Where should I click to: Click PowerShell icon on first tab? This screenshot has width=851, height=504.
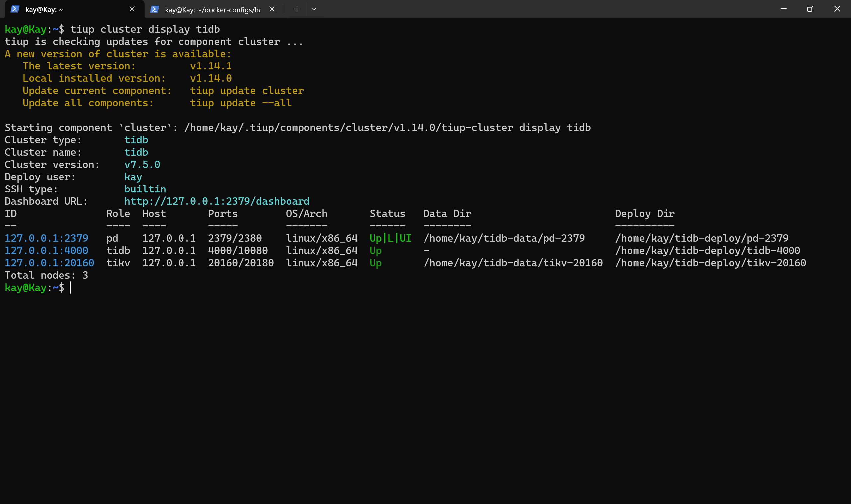(x=15, y=9)
